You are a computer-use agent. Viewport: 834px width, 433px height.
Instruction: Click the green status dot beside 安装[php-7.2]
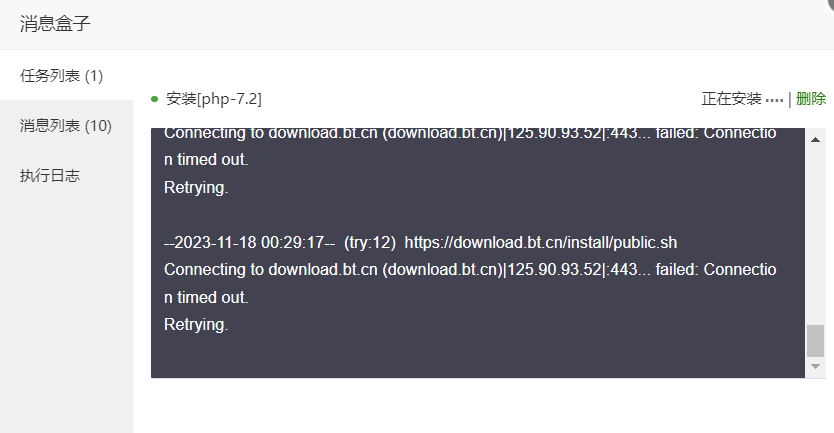154,98
